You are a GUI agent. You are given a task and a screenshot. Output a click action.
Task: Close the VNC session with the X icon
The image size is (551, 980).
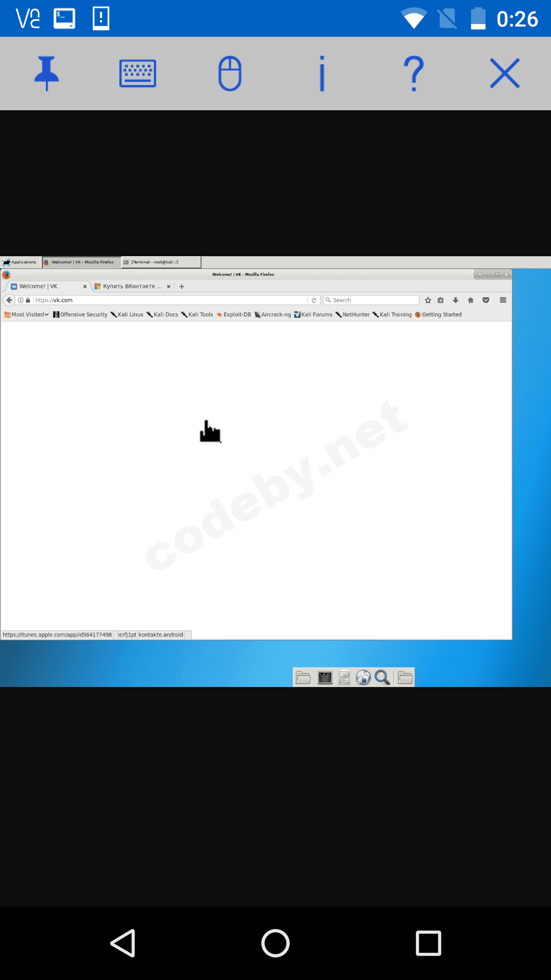click(x=505, y=73)
